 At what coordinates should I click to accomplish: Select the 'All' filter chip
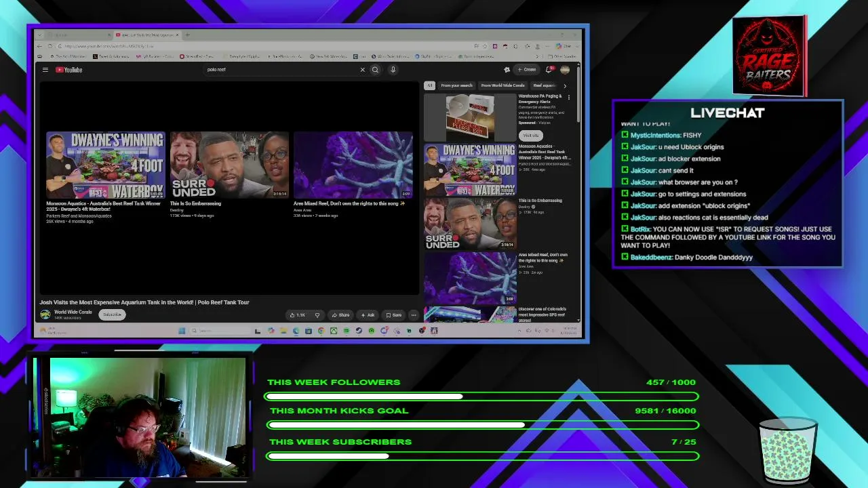tap(429, 85)
